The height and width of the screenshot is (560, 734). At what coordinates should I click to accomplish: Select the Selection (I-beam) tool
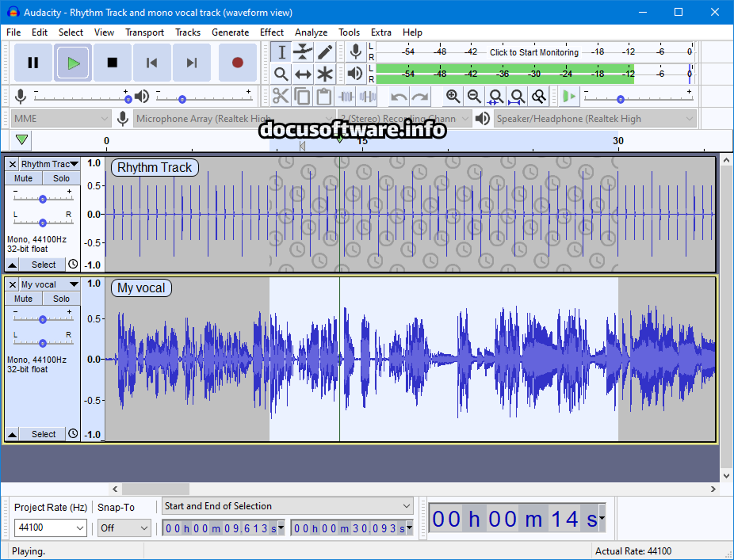(x=281, y=52)
